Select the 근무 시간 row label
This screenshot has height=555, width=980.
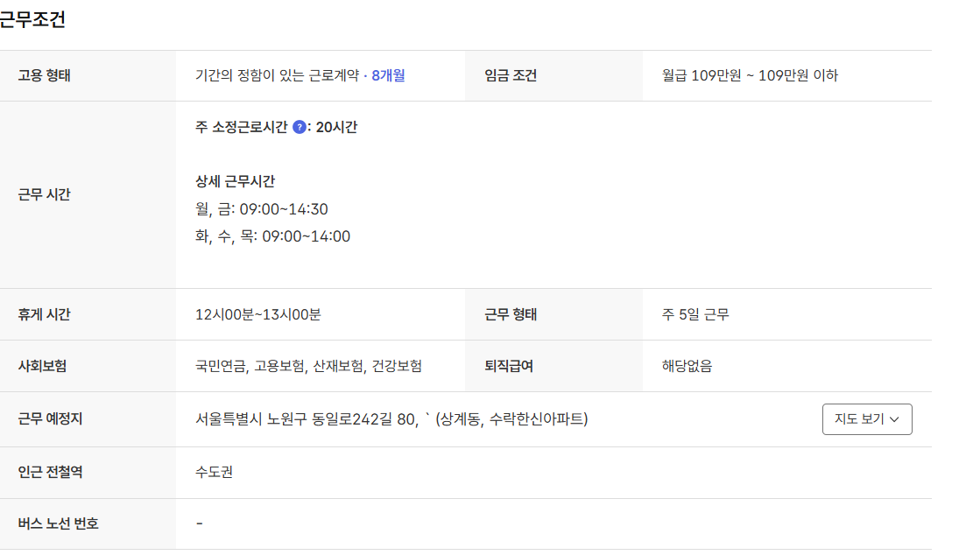[x=44, y=194]
